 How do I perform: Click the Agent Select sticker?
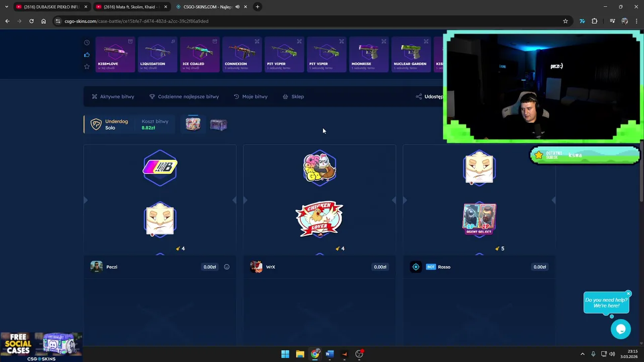click(x=479, y=220)
